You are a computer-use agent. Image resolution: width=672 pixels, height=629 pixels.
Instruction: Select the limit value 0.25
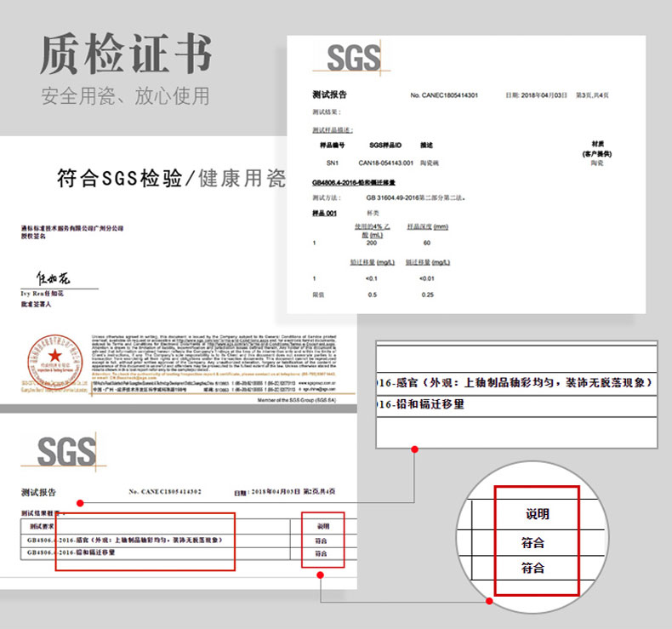coord(427,294)
